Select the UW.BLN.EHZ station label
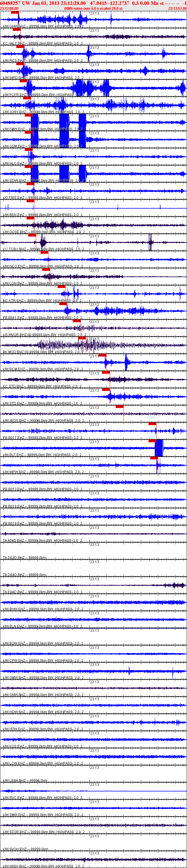Viewport: 187px width, 868px height. (x=43, y=626)
